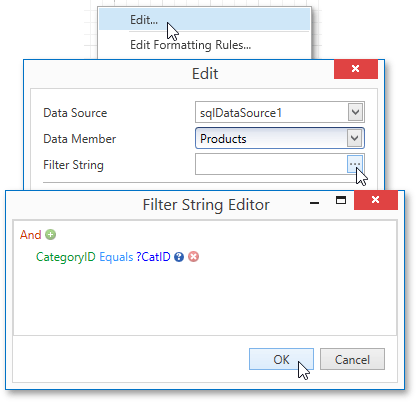Image resolution: width=416 pixels, height=402 pixels.
Task: Change the And group operator
Action: 30,234
